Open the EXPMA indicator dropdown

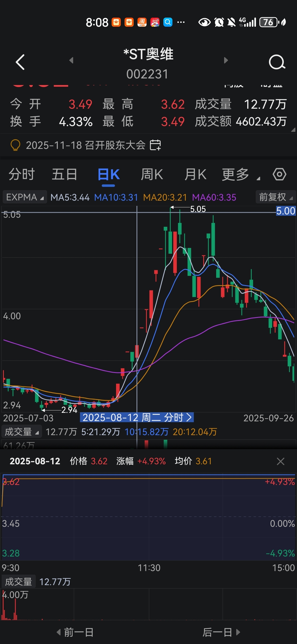tap(25, 197)
